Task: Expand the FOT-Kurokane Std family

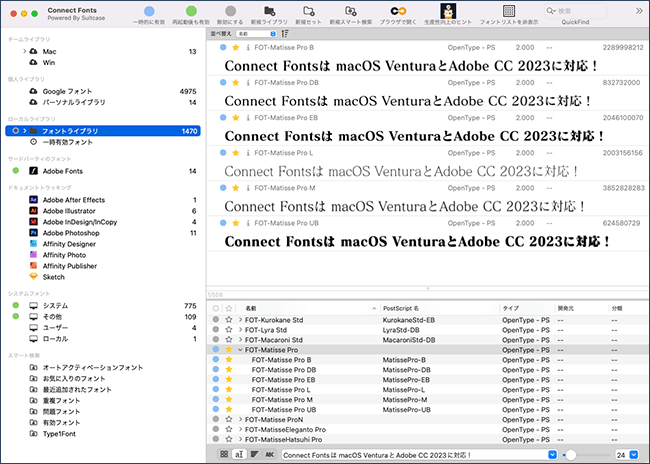Action: tap(240, 320)
